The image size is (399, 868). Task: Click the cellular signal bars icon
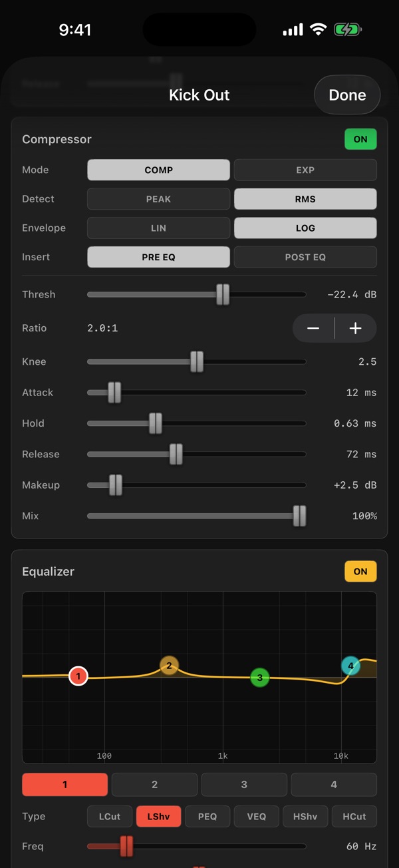tap(293, 31)
